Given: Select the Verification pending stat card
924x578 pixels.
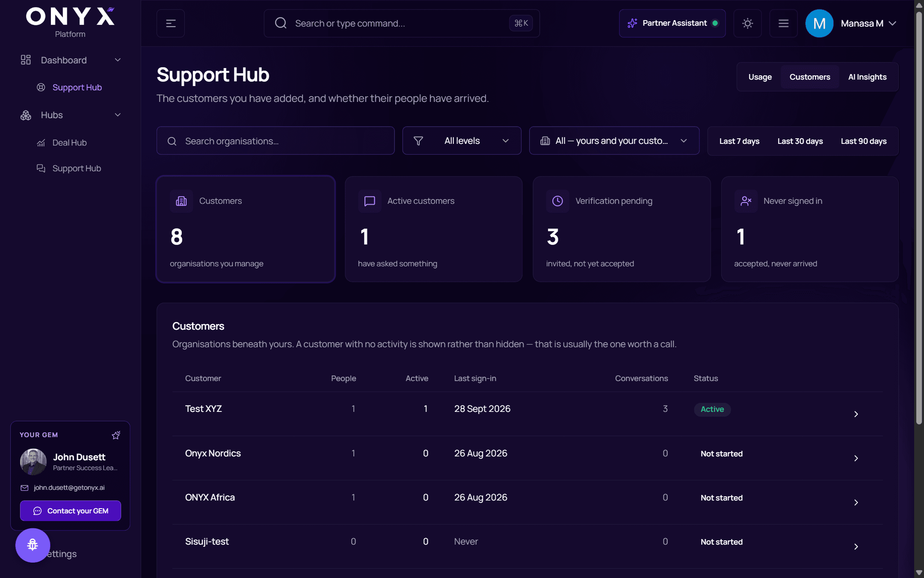Looking at the screenshot, I should 622,229.
